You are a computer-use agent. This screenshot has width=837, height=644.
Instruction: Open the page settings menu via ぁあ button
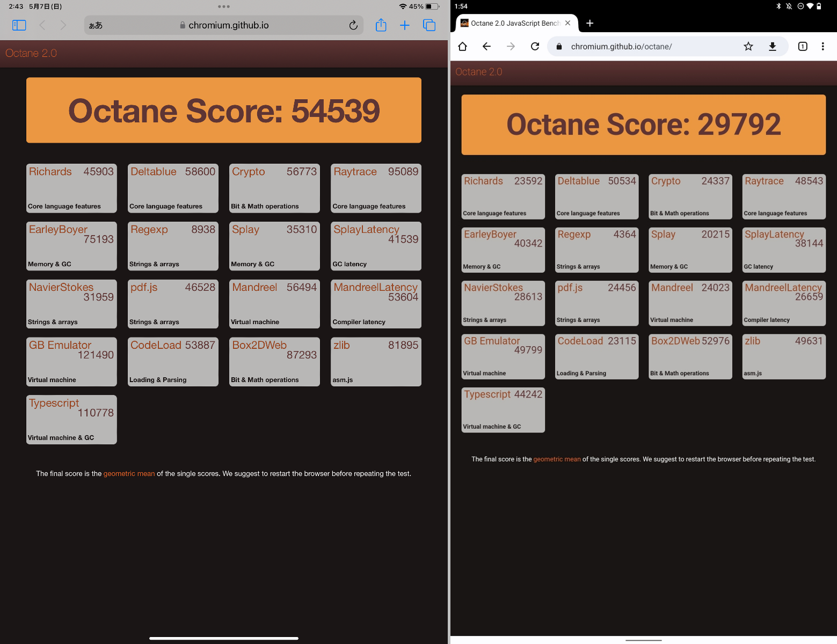(x=96, y=25)
